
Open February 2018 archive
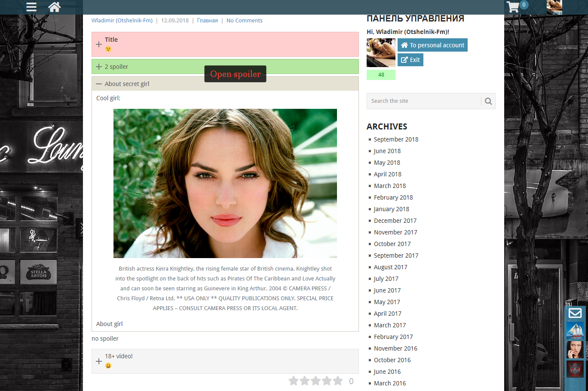pyautogui.click(x=393, y=197)
